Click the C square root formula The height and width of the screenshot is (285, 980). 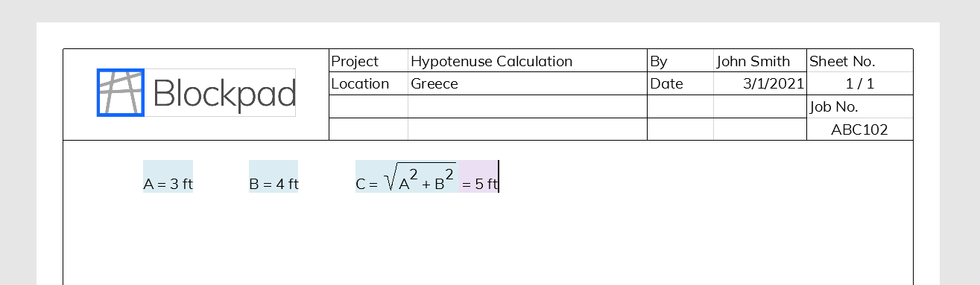[406, 177]
